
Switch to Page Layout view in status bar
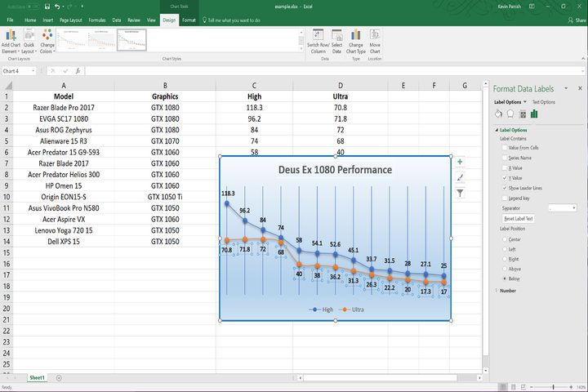[513, 387]
